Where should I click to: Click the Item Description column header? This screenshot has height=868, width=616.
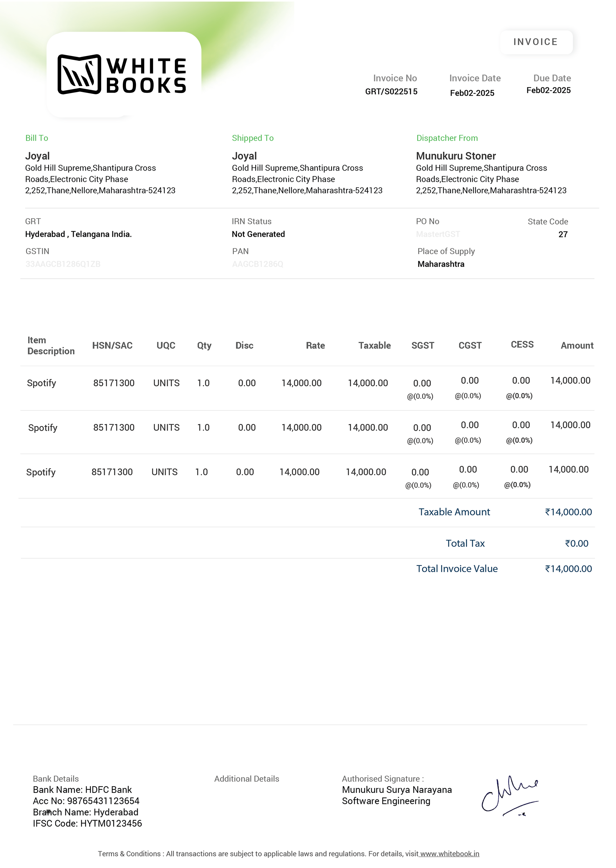pyautogui.click(x=51, y=345)
